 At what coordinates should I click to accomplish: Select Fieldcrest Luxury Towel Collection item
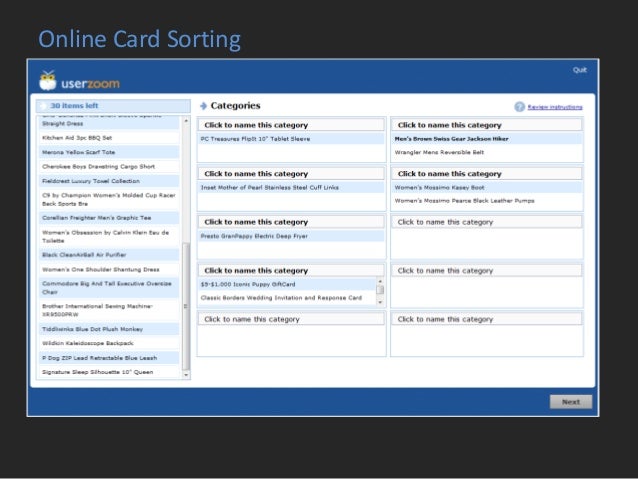click(109, 181)
